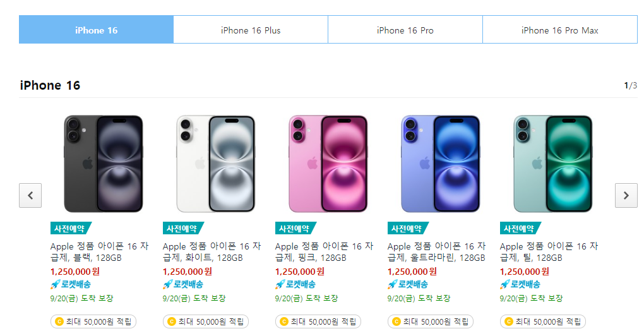Click rocket delivery icon under black iPhone
The image size is (644, 336).
coord(55,284)
